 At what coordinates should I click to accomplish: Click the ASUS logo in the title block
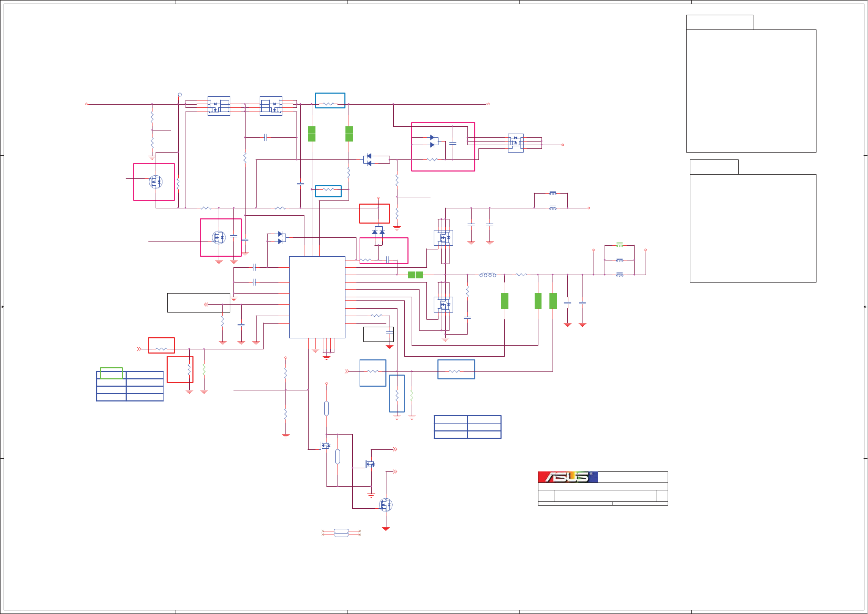(568, 477)
